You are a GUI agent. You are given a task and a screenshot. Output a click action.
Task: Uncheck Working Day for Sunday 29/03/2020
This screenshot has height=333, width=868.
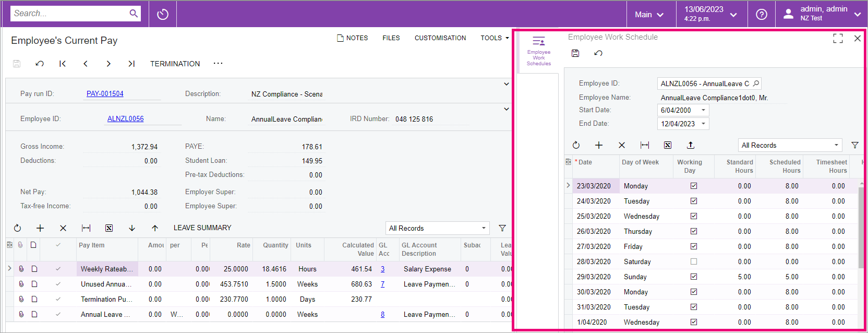click(x=694, y=277)
